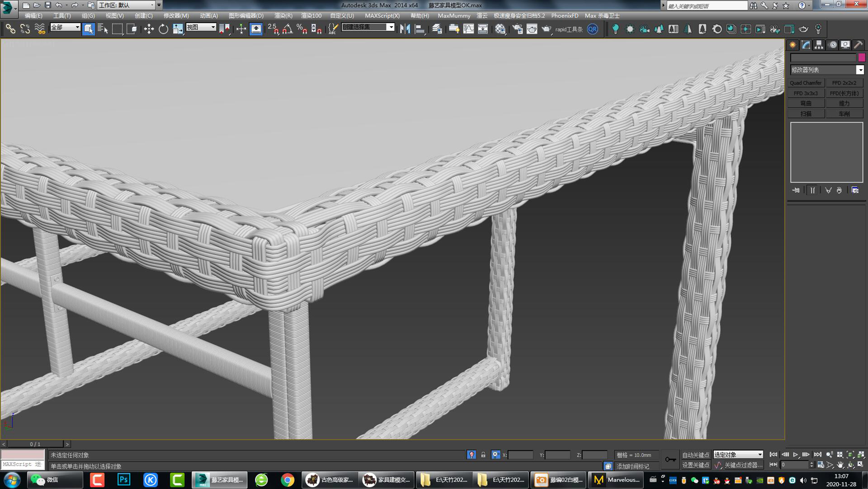This screenshot has height=489, width=868.
Task: Switch to the Create panel sunburst icon
Action: click(792, 45)
